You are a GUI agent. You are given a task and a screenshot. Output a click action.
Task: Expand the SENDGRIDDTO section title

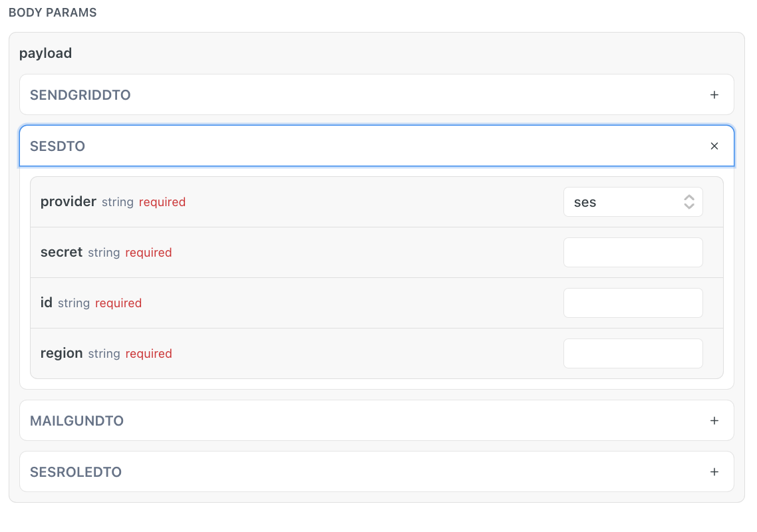(80, 95)
